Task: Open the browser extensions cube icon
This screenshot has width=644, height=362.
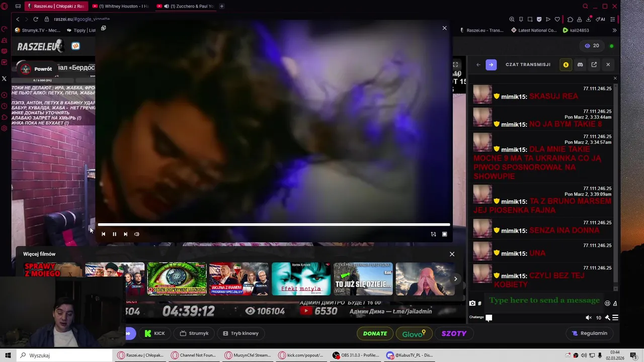Action: (x=570, y=19)
